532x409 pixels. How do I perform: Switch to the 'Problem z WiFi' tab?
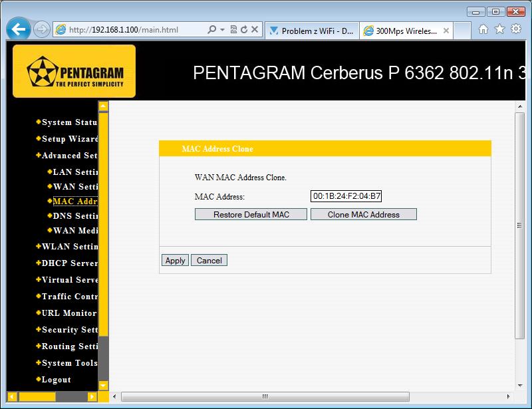pyautogui.click(x=312, y=31)
